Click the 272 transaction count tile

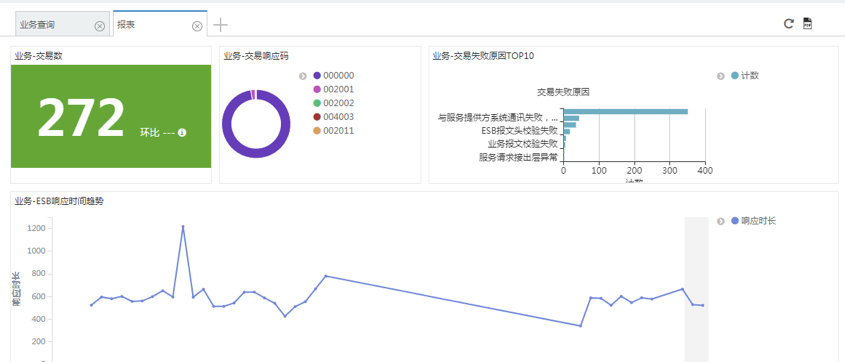pyautogui.click(x=111, y=116)
